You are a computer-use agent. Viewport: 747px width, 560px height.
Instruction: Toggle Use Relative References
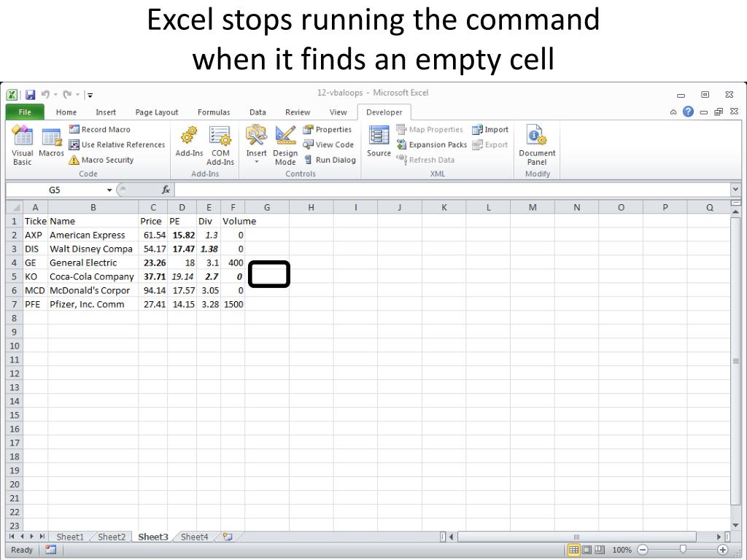pyautogui.click(x=117, y=145)
